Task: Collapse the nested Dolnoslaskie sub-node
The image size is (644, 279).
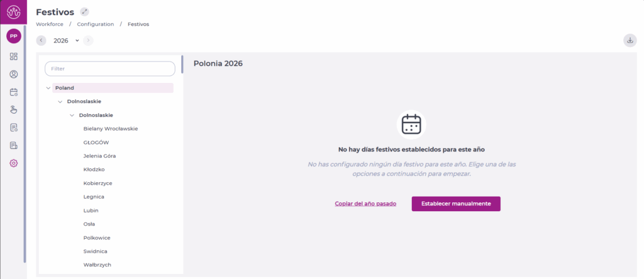Action: 72,115
